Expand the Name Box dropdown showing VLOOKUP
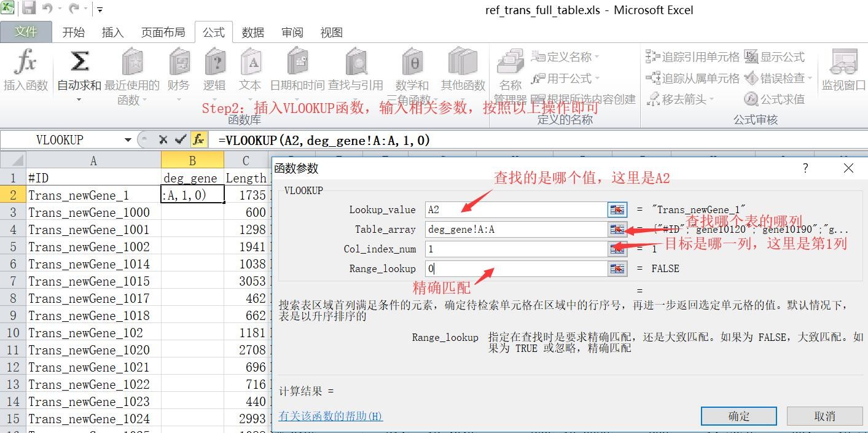 pyautogui.click(x=128, y=140)
